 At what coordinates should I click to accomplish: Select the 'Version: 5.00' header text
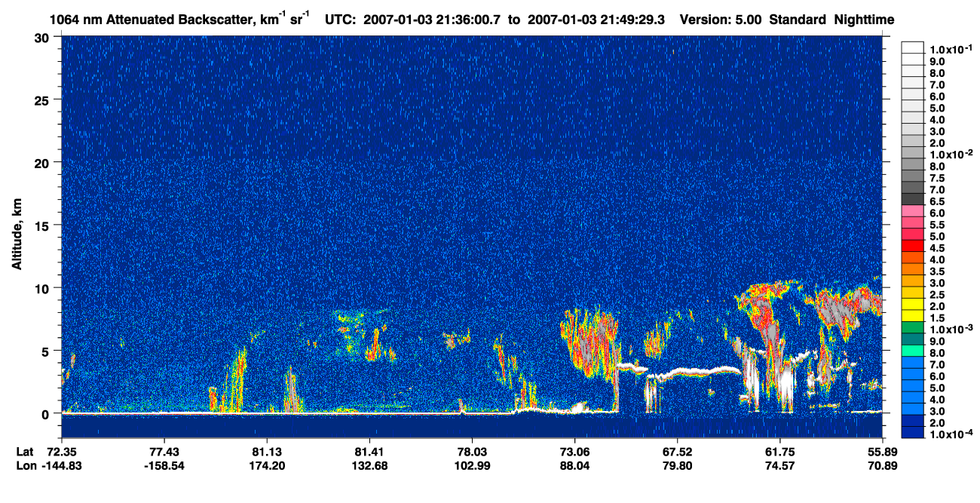click(x=721, y=20)
